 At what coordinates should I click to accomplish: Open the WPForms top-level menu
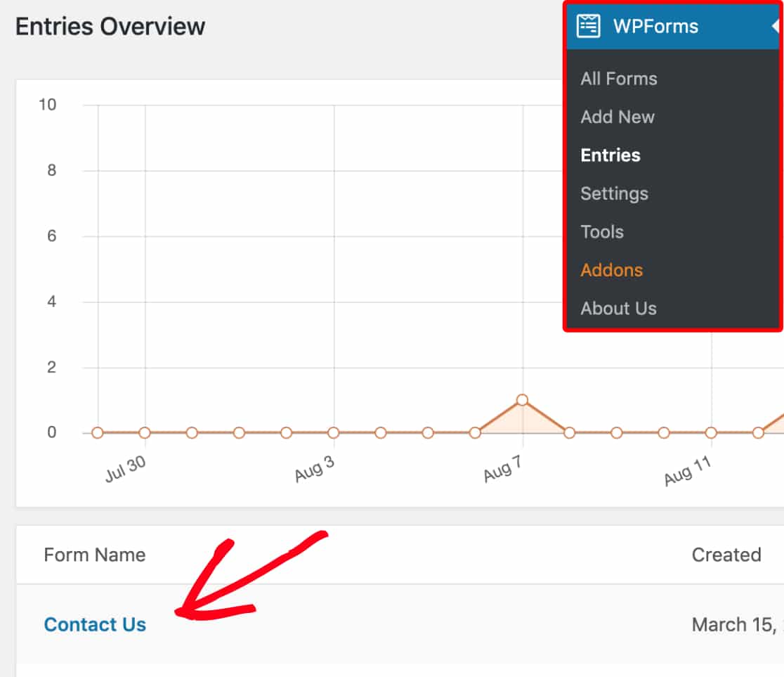point(655,27)
